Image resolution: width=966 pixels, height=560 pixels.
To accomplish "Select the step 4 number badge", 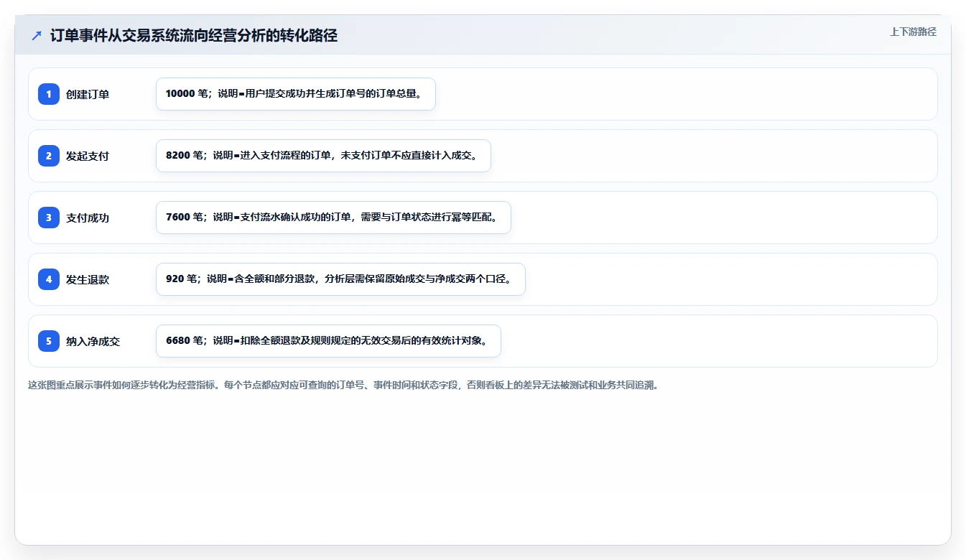I will coord(49,279).
